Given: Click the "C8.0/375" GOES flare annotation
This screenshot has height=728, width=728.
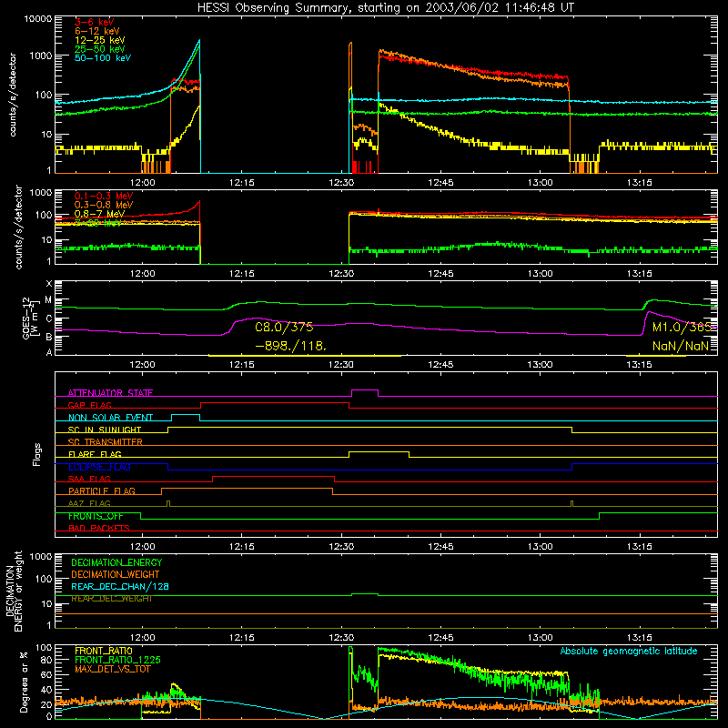Looking at the screenshot, I should pyautogui.click(x=284, y=327).
